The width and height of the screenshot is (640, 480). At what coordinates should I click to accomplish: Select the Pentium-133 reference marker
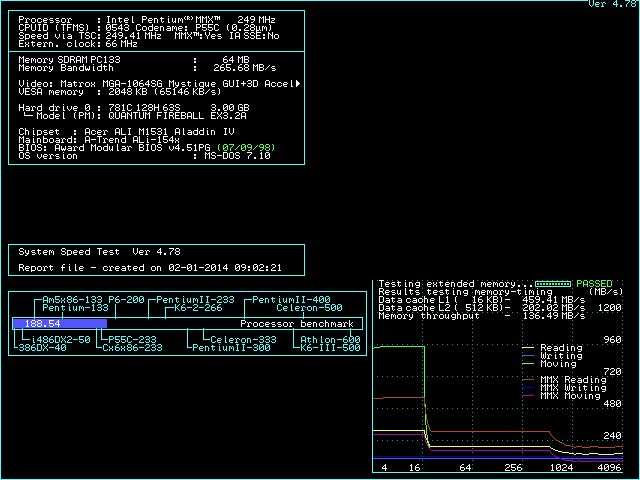point(74,308)
